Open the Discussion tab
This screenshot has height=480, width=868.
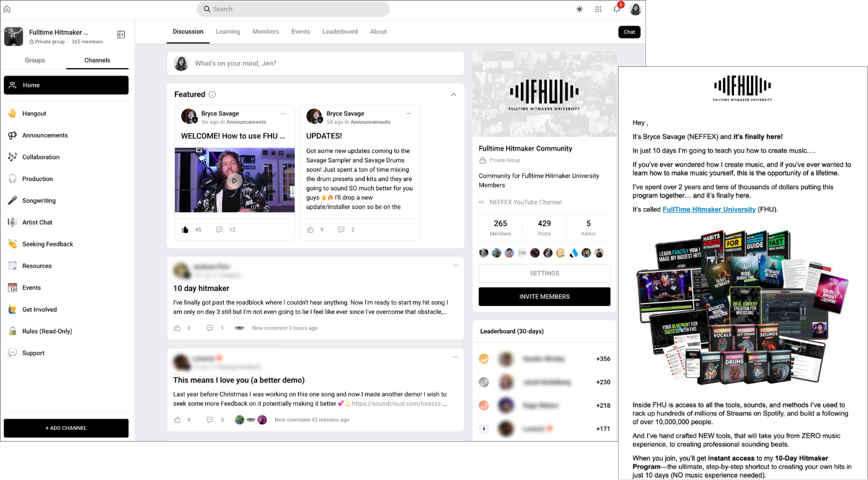point(188,32)
